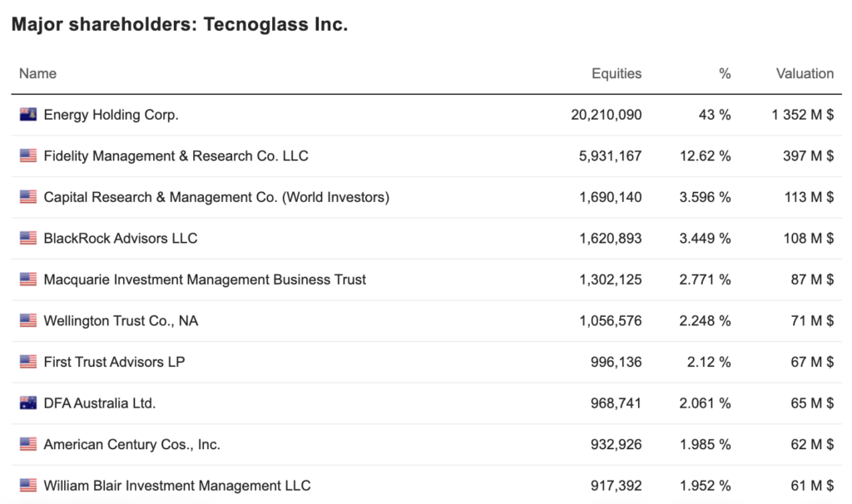Click the flag icon next to Wellington Trust
852x504 pixels.
(28, 320)
